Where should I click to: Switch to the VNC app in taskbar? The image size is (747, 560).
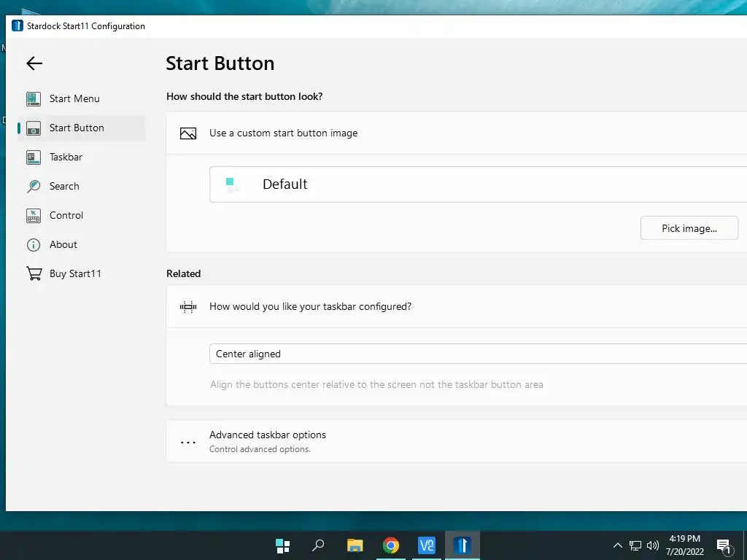tap(426, 545)
